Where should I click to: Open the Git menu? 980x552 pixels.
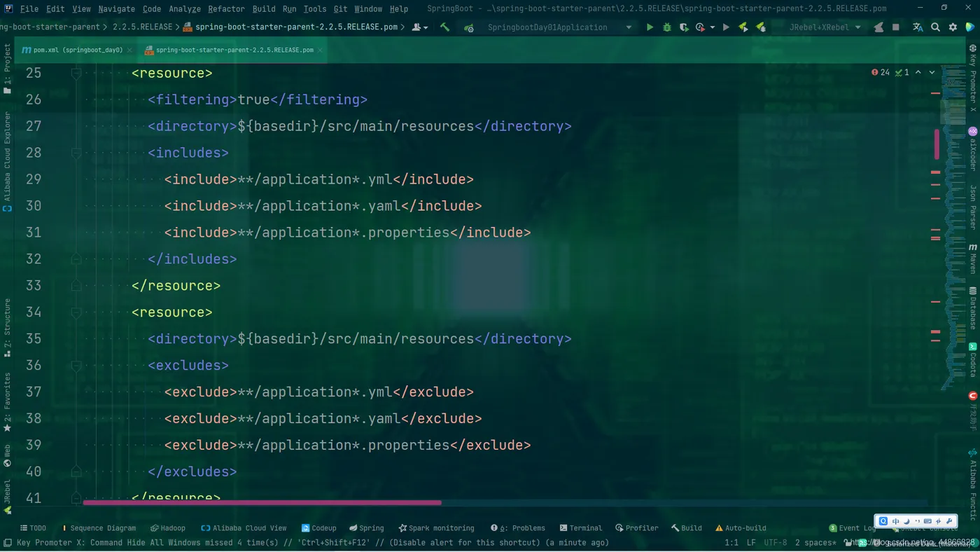[x=340, y=8]
